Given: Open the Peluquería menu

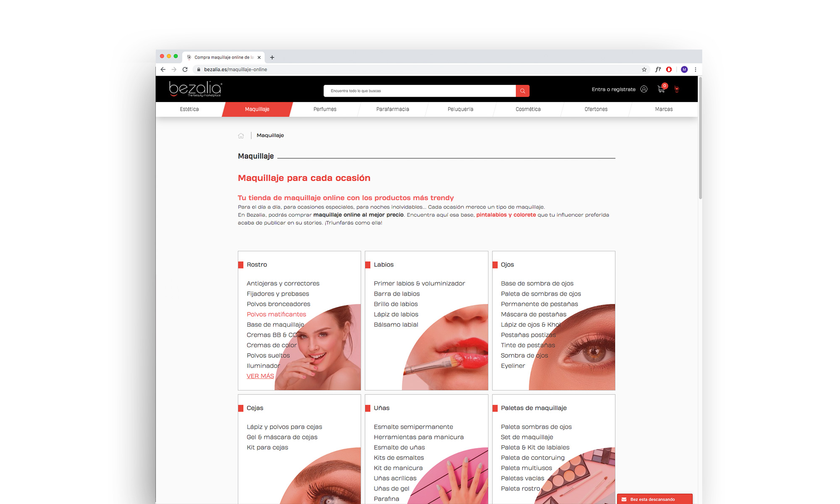Looking at the screenshot, I should pos(460,109).
